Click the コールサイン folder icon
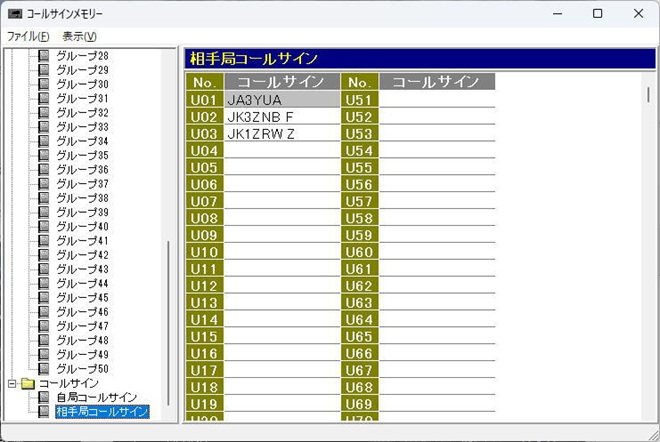Image resolution: width=660 pixels, height=442 pixels. click(x=28, y=383)
